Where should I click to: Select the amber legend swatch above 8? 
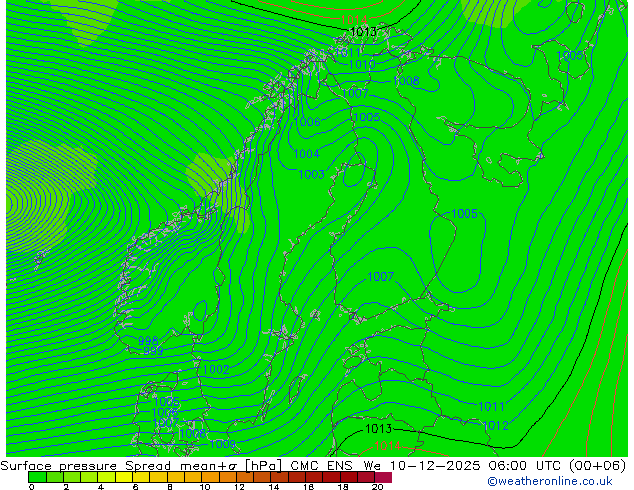point(175,477)
